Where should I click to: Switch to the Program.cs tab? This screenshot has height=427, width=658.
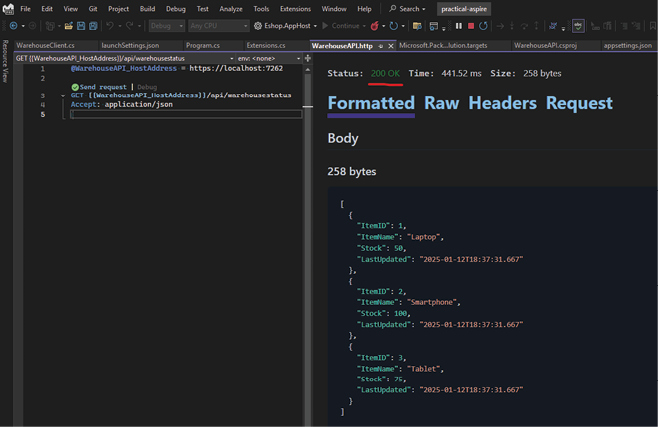pos(202,45)
